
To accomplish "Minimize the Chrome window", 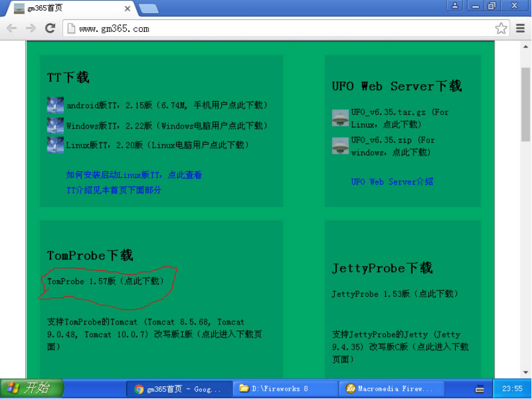I will click(475, 6).
